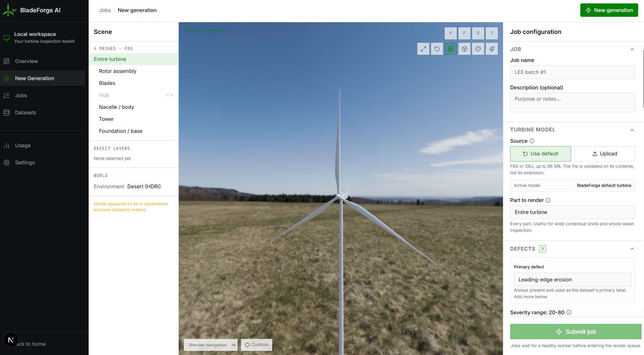Collapse the DEFECTS section chevron

tap(632, 249)
